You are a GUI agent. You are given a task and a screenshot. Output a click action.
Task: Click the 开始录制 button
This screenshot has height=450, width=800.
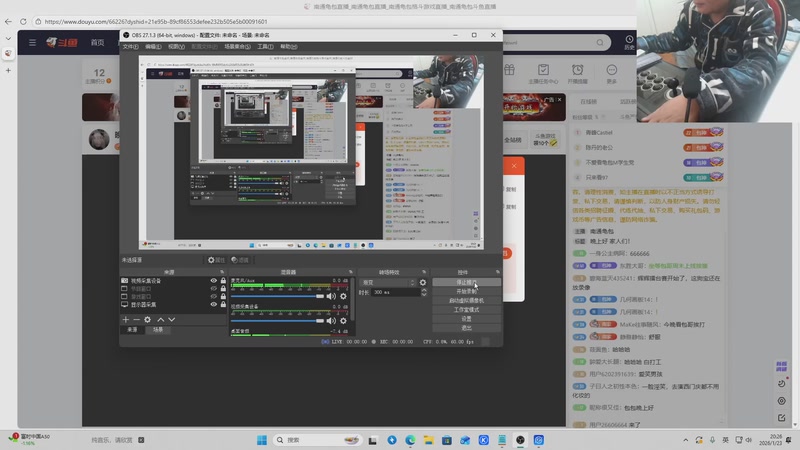point(466,291)
